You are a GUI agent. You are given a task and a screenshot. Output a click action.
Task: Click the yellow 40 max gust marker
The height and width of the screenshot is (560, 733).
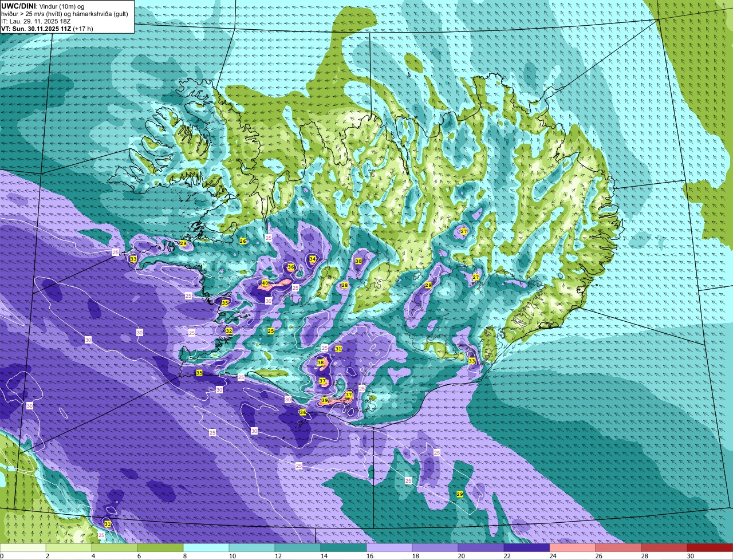point(265,283)
